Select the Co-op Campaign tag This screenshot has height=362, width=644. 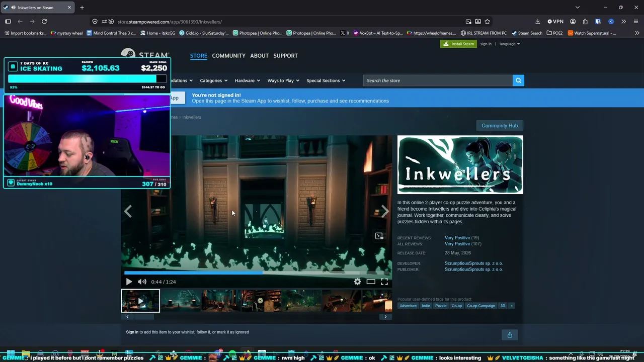tap(481, 306)
